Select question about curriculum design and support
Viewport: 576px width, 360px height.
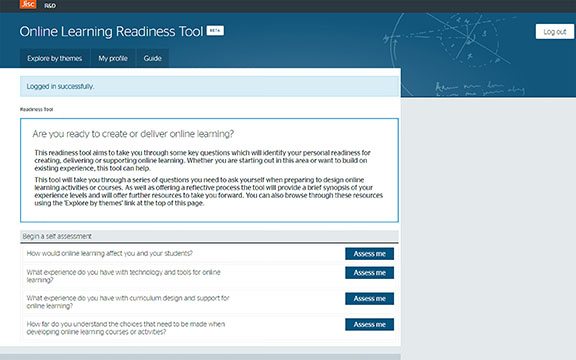point(128,302)
